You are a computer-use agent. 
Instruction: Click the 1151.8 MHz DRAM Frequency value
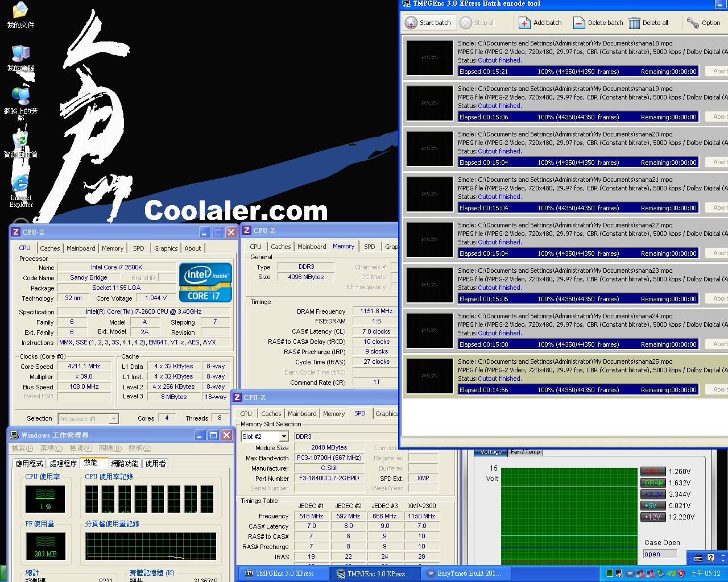pyautogui.click(x=377, y=311)
